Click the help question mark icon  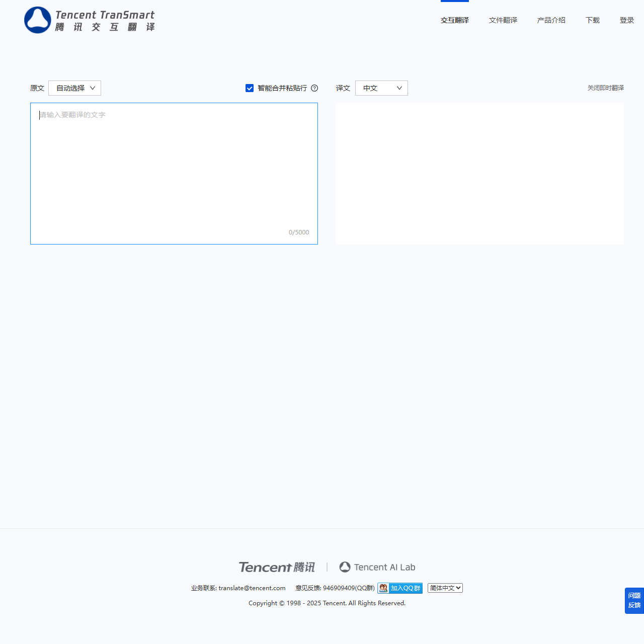click(314, 88)
